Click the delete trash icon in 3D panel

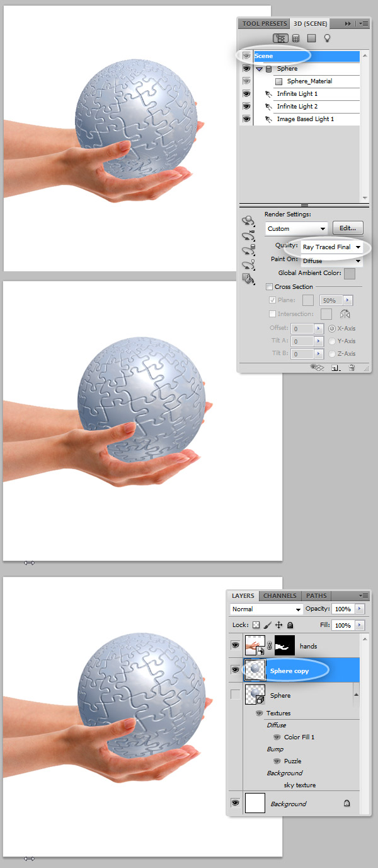click(x=352, y=367)
